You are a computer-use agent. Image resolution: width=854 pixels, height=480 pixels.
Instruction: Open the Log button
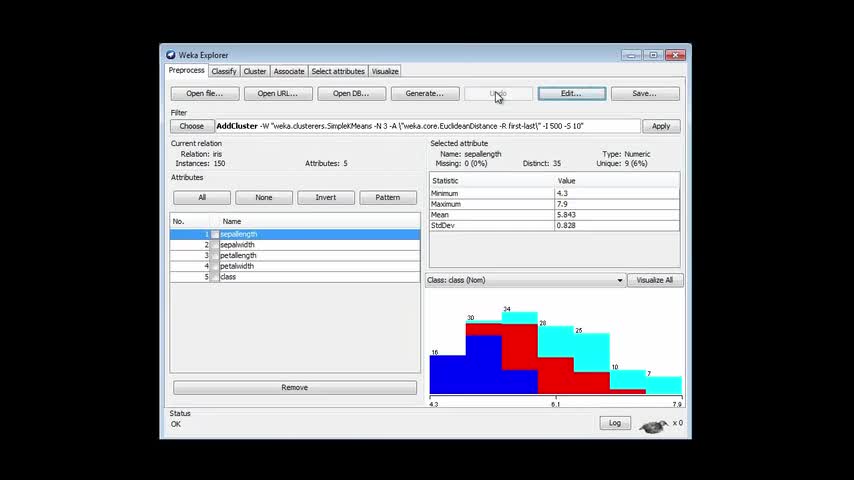pyautogui.click(x=615, y=423)
